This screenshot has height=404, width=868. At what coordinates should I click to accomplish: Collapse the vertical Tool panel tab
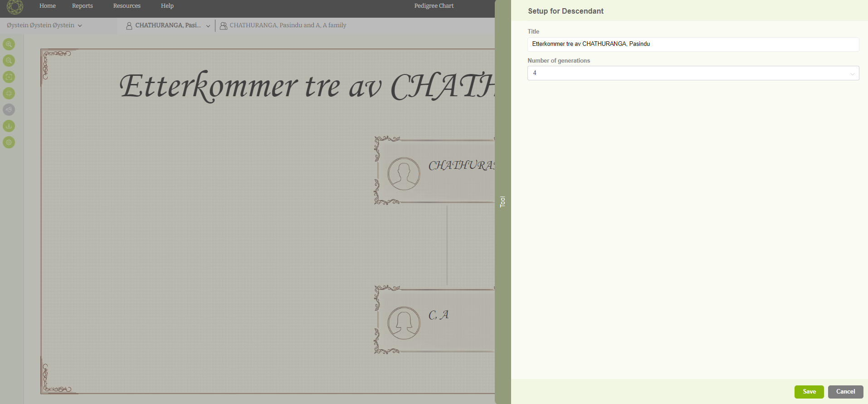[x=502, y=202]
